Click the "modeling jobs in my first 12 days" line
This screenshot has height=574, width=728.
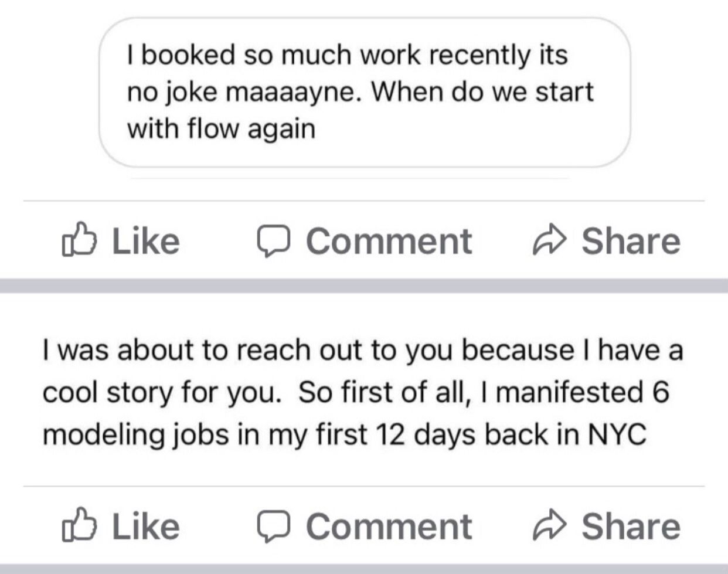(344, 434)
